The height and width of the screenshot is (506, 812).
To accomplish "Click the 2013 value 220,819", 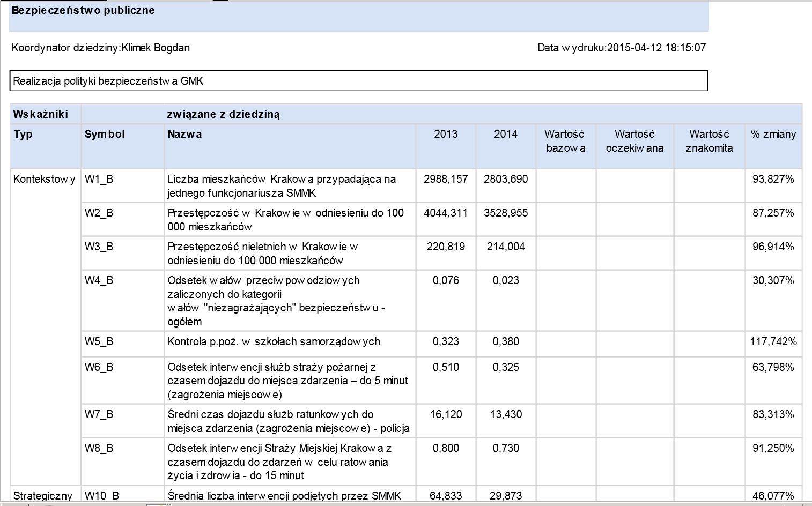I will coord(446,247).
